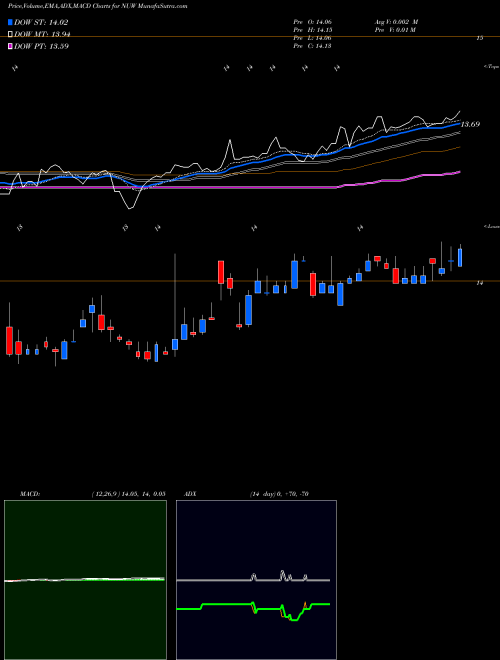Click the MACD (12,26,9) values text
This screenshot has height=660, width=500.
[x=128, y=494]
